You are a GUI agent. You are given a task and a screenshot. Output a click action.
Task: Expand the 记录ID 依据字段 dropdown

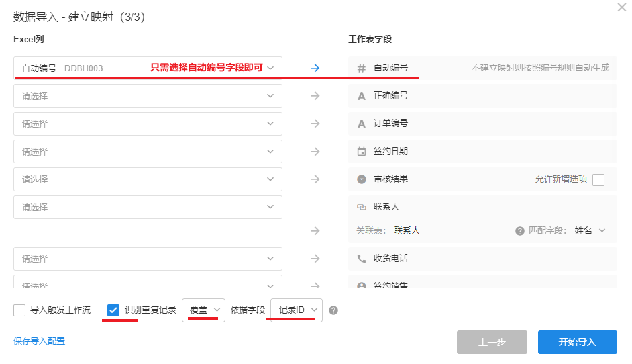click(296, 310)
